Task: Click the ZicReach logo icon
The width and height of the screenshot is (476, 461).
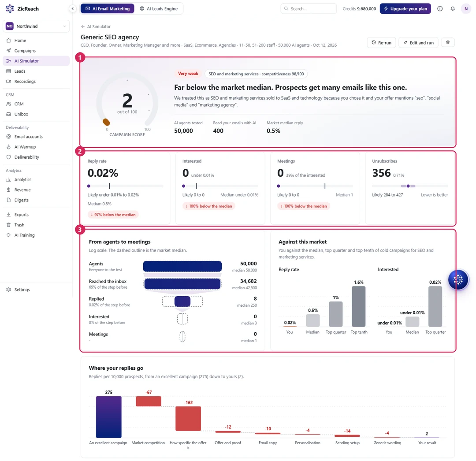Action: click(10, 8)
